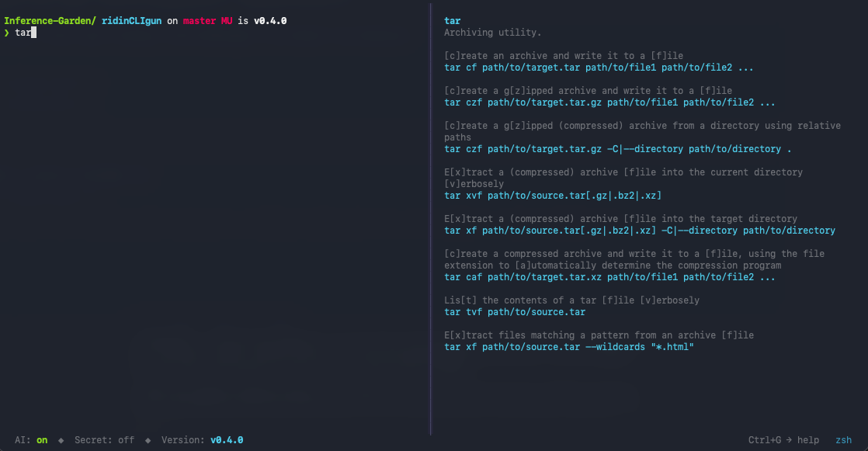868x451 pixels.
Task: Click the 'tar caf path/to/target.tar.xz' example
Action: tap(609, 276)
